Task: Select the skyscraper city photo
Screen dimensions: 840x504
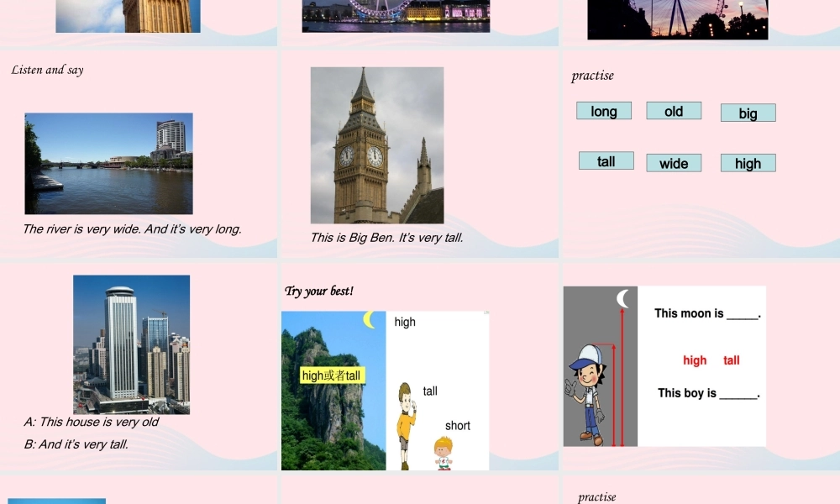Action: [x=131, y=344]
